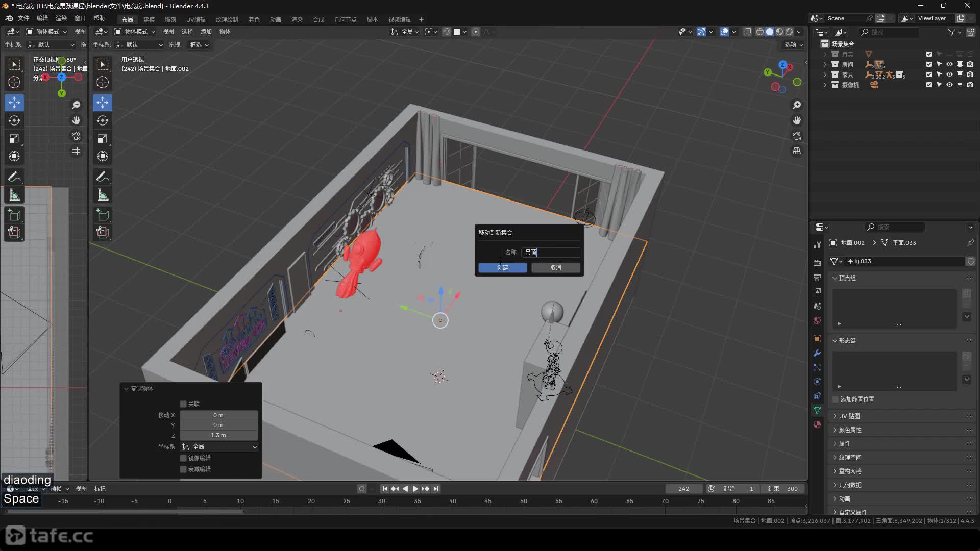Switch to the UV编辑 workspace tab
The image size is (980, 551).
(x=195, y=19)
